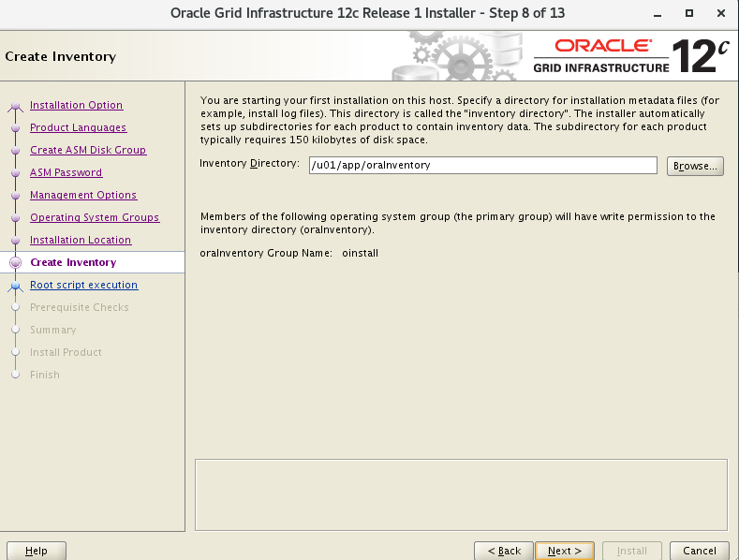This screenshot has width=739, height=560.
Task: Click the Product Languages step bullet icon
Action: pyautogui.click(x=16, y=127)
